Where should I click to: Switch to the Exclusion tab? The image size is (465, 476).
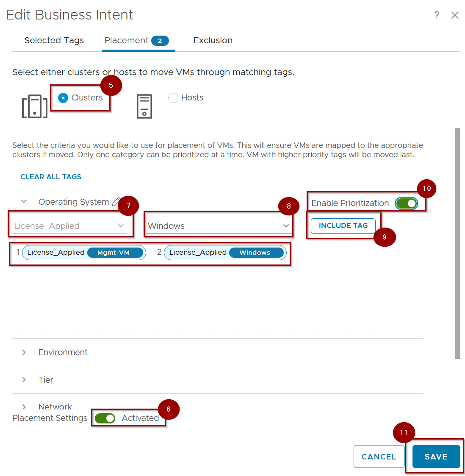click(x=213, y=41)
